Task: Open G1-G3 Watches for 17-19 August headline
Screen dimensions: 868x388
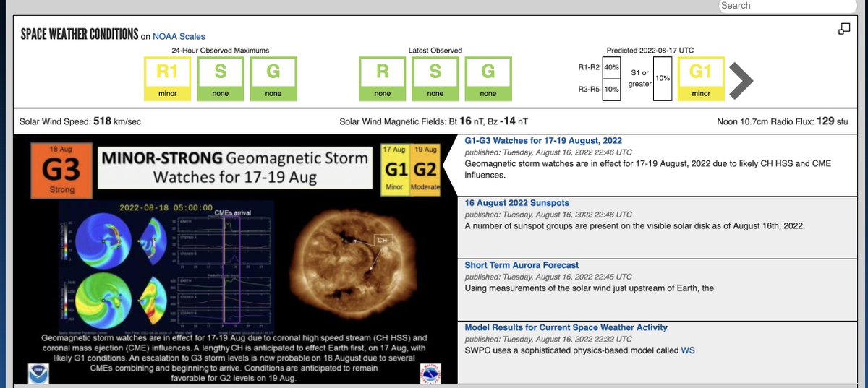Action: click(543, 141)
